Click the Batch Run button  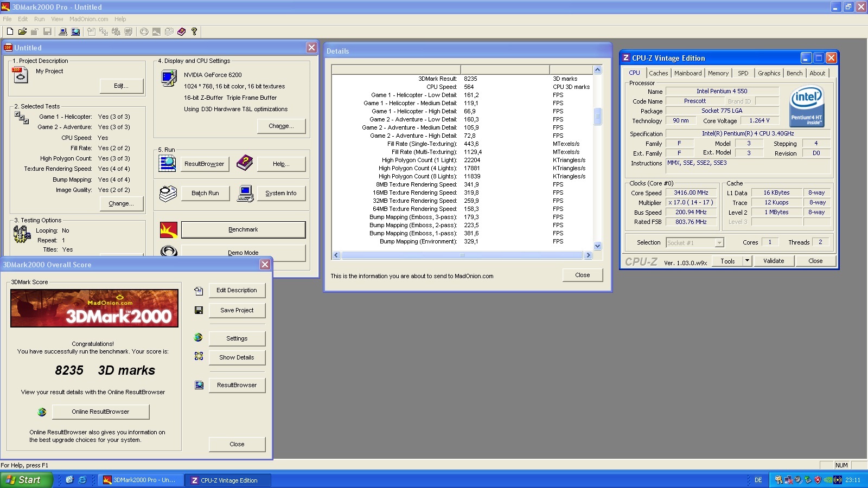point(205,194)
